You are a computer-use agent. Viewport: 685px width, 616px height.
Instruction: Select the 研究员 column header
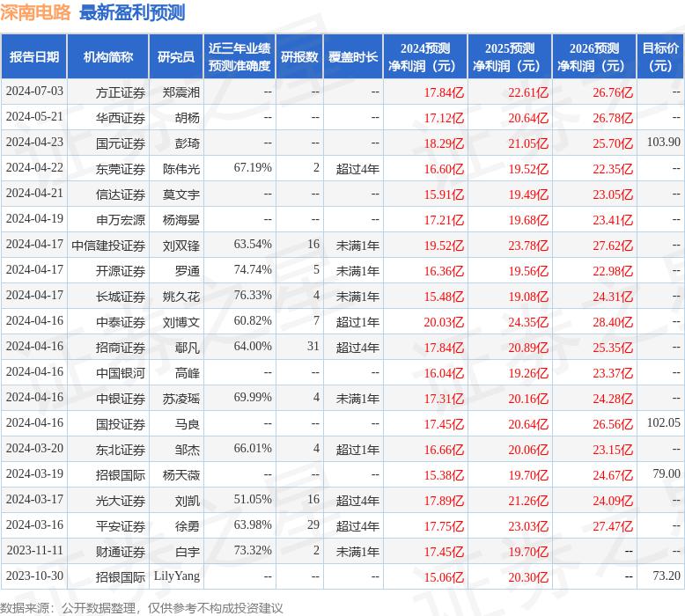175,57
